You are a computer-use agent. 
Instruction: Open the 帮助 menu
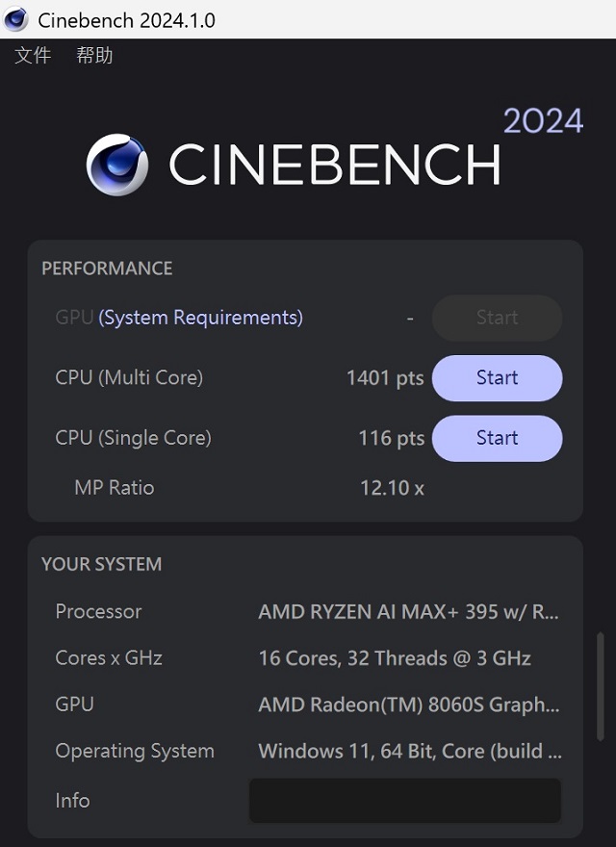[95, 55]
